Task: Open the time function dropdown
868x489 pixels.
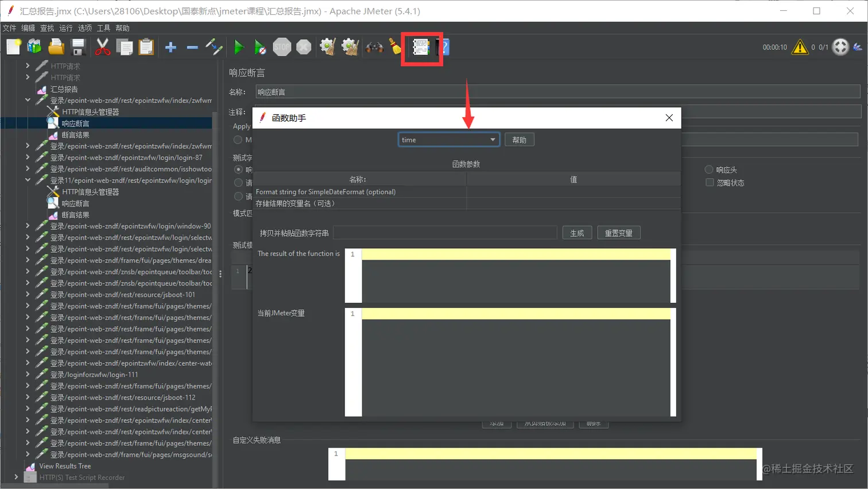Action: (x=449, y=140)
